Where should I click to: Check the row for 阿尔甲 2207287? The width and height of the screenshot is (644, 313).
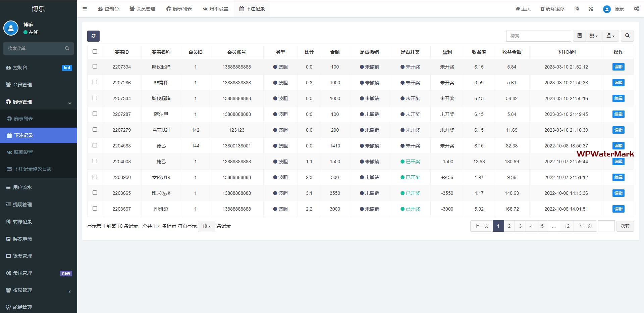tap(95, 114)
